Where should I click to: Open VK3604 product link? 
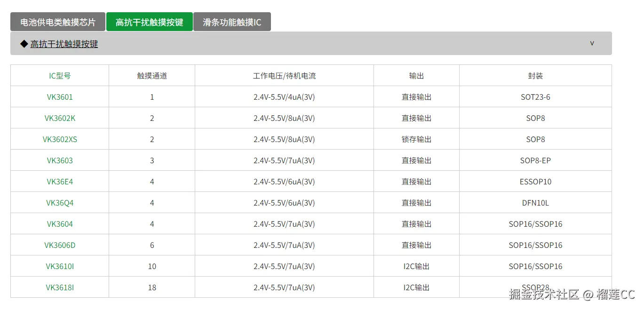60,224
